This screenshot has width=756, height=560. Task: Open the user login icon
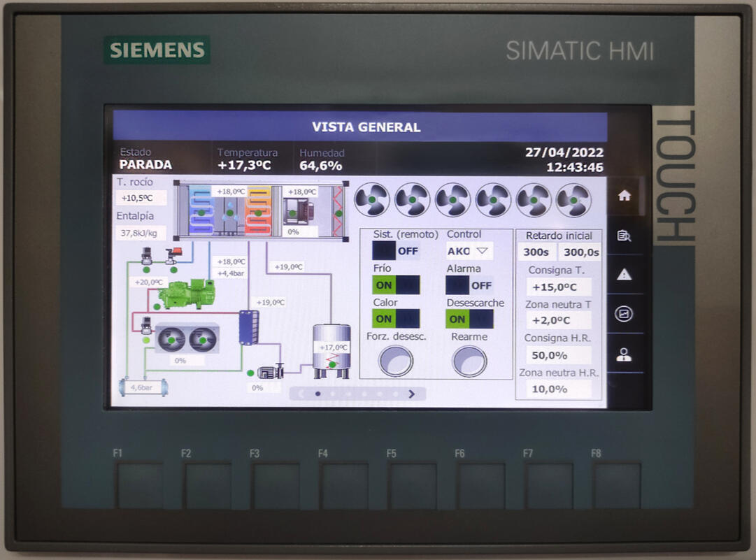click(x=624, y=354)
